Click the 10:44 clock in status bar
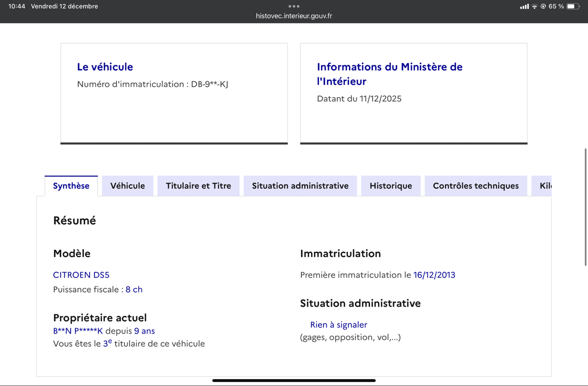The width and height of the screenshot is (588, 386). tap(17, 6)
